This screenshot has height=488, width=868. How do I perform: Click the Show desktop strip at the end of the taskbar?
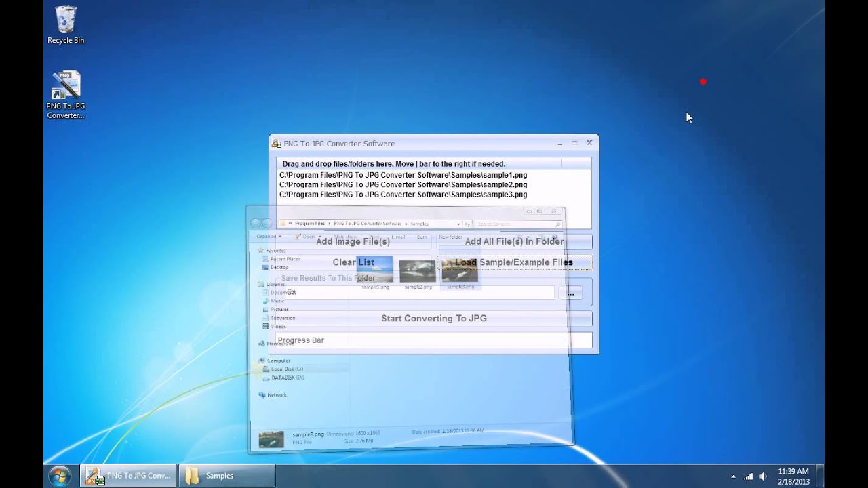820,476
